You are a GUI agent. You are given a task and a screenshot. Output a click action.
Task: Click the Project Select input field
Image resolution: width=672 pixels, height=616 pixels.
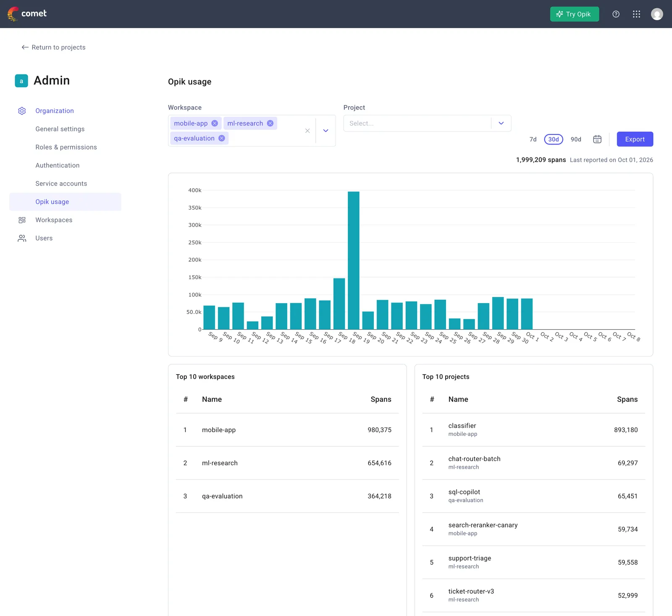tap(417, 123)
